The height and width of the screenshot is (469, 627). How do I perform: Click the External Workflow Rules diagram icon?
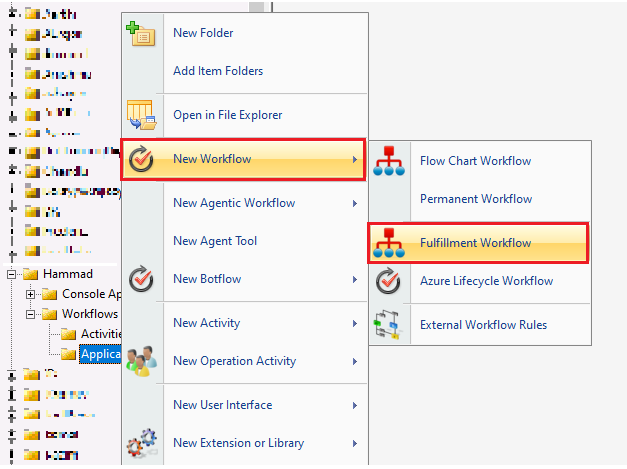[387, 324]
